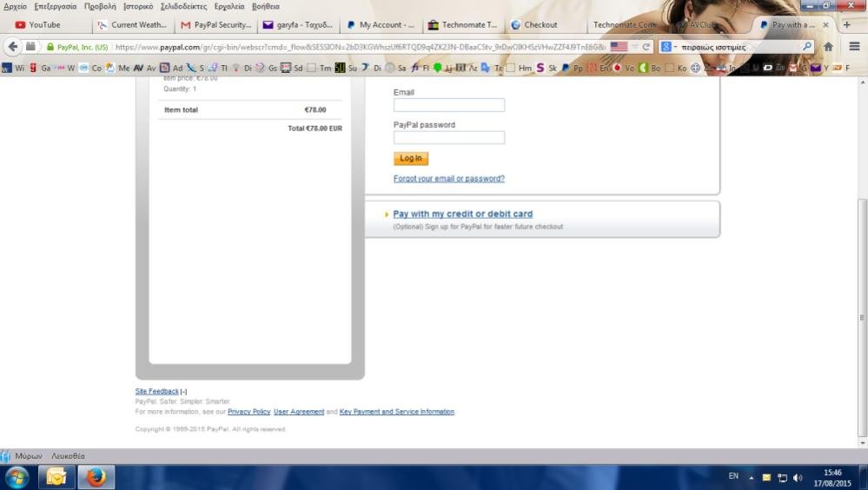Open a new tab with plus button
Image resolution: width=868 pixels, height=490 pixels.
[x=846, y=25]
